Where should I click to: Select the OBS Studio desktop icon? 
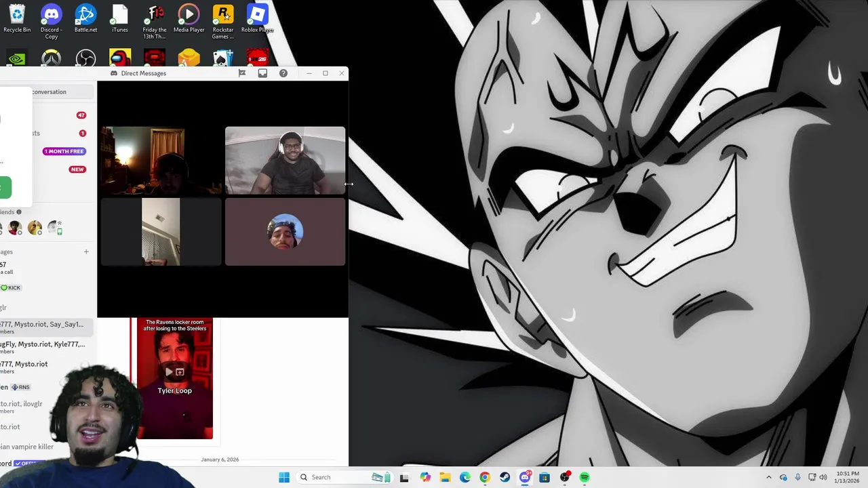click(85, 58)
